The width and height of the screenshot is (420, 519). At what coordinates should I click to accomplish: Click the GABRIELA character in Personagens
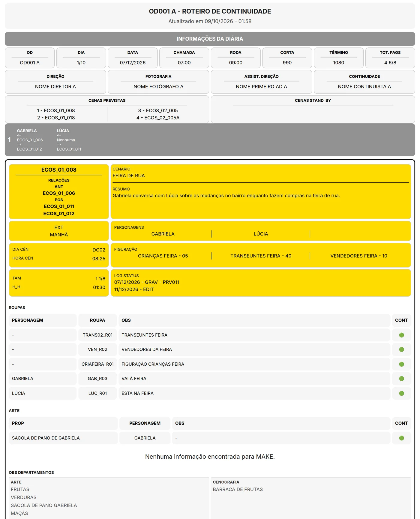[163, 234]
